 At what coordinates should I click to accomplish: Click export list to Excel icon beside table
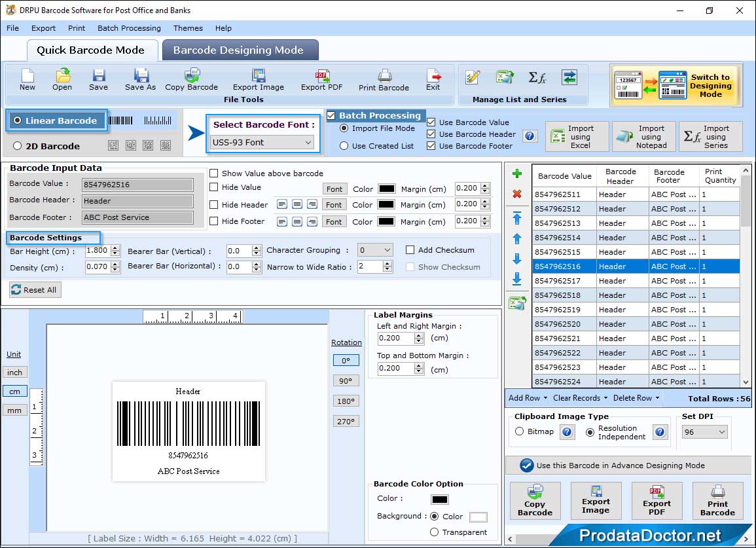(517, 303)
